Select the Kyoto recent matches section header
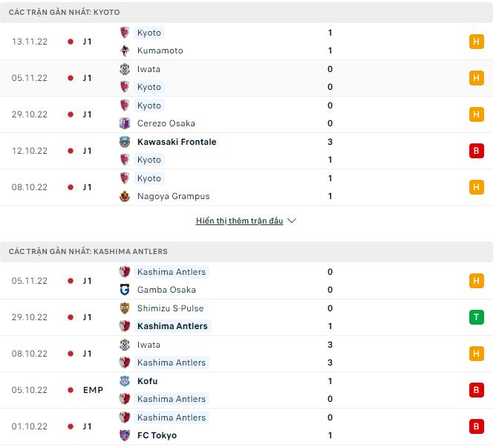496x448 pixels. pos(65,13)
